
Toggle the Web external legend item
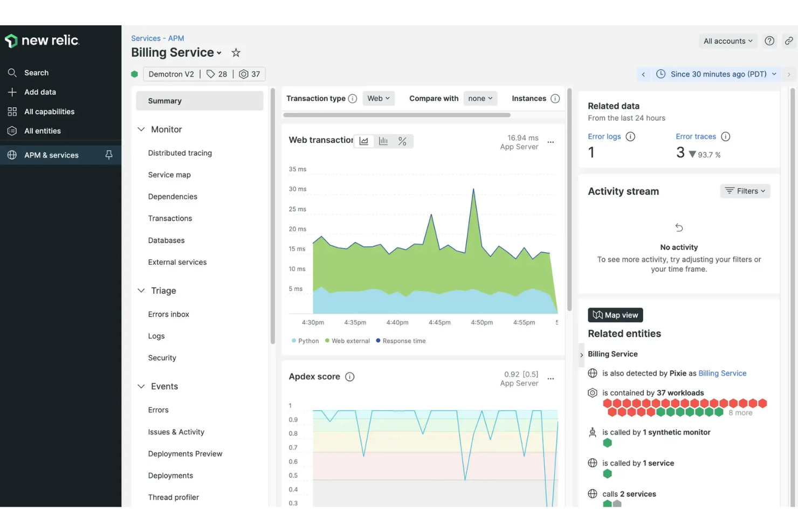347,341
